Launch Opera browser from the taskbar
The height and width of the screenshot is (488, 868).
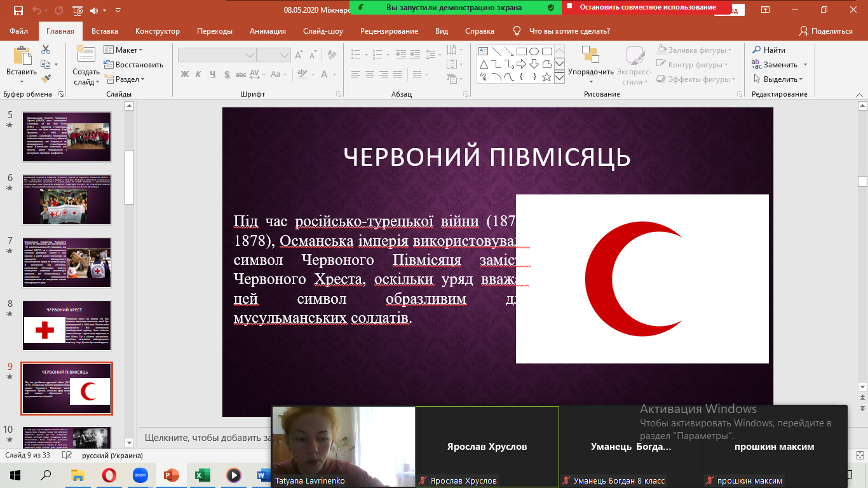click(x=109, y=475)
